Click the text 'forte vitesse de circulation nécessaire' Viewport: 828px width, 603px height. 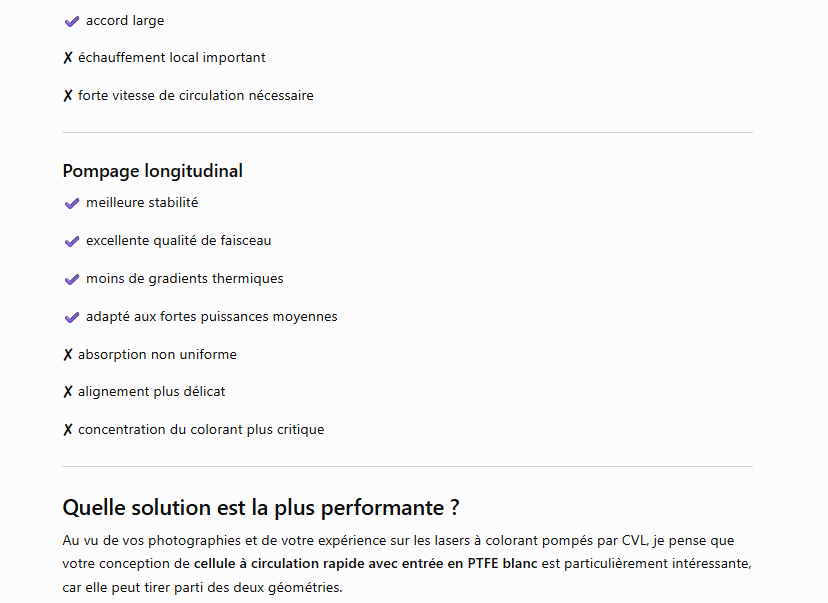point(196,96)
